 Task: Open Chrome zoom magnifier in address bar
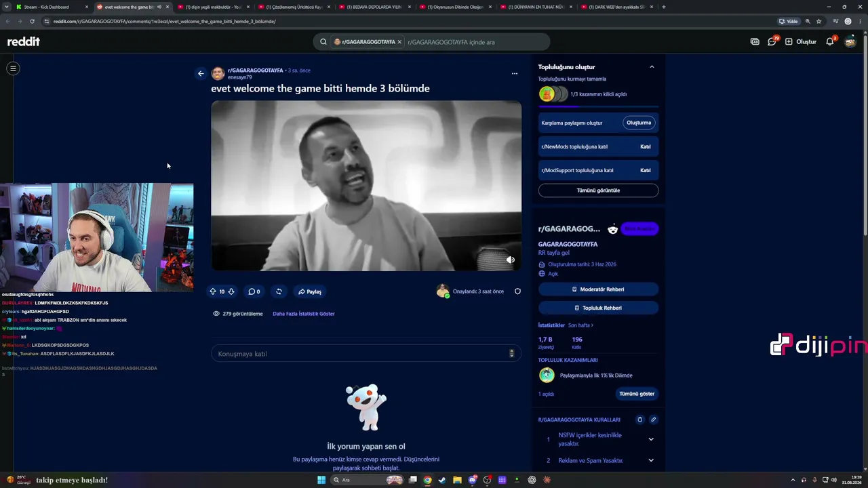tap(808, 21)
